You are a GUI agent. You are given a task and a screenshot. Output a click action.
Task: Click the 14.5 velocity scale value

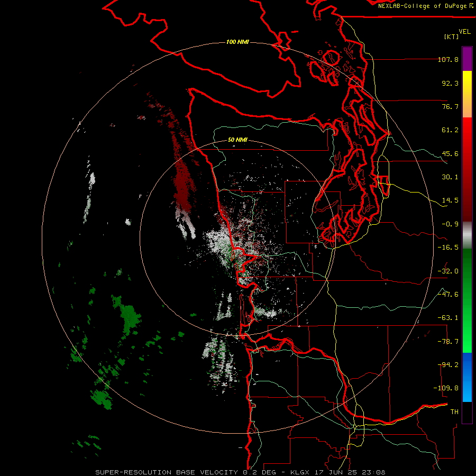[450, 200]
